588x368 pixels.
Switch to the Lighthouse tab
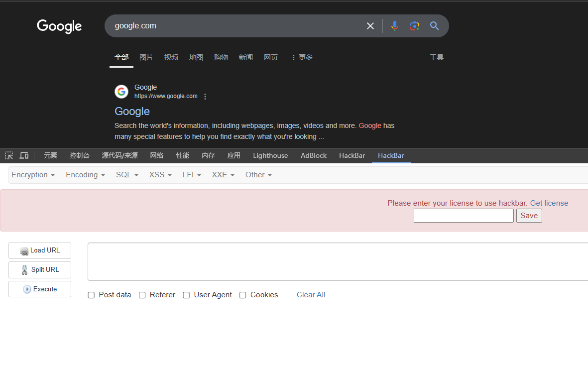(270, 155)
